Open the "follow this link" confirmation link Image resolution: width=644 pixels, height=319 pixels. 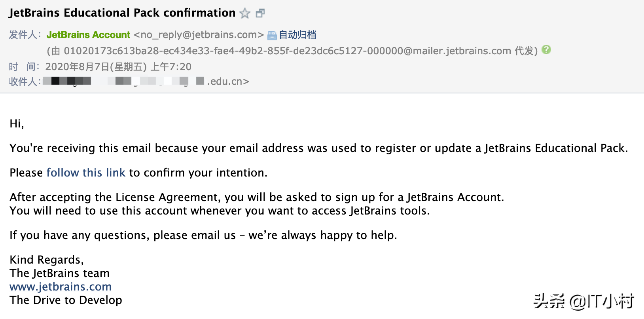pyautogui.click(x=86, y=173)
